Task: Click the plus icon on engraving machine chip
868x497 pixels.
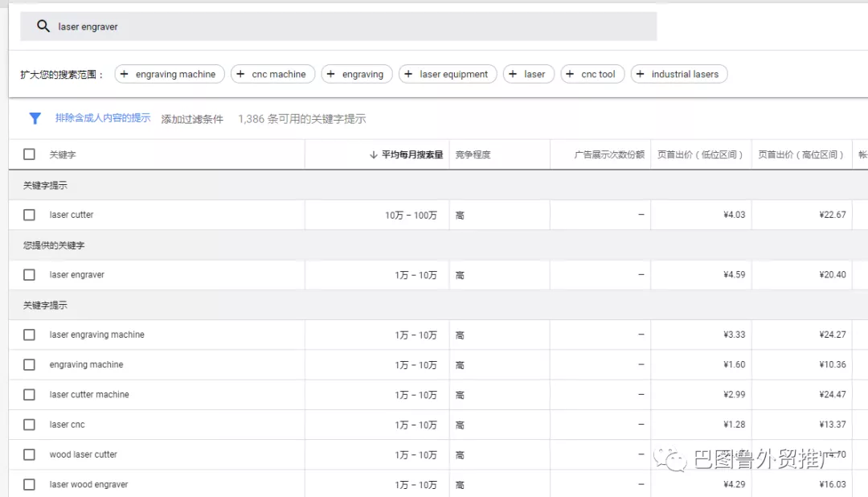Action: [122, 73]
